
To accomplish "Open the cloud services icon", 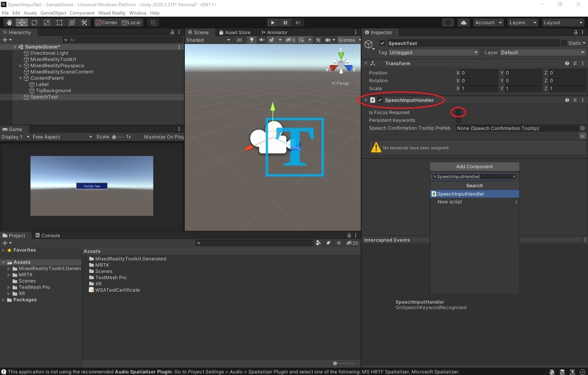I will pos(464,23).
